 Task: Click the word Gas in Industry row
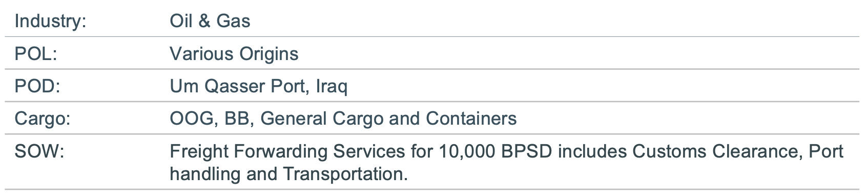point(233,21)
